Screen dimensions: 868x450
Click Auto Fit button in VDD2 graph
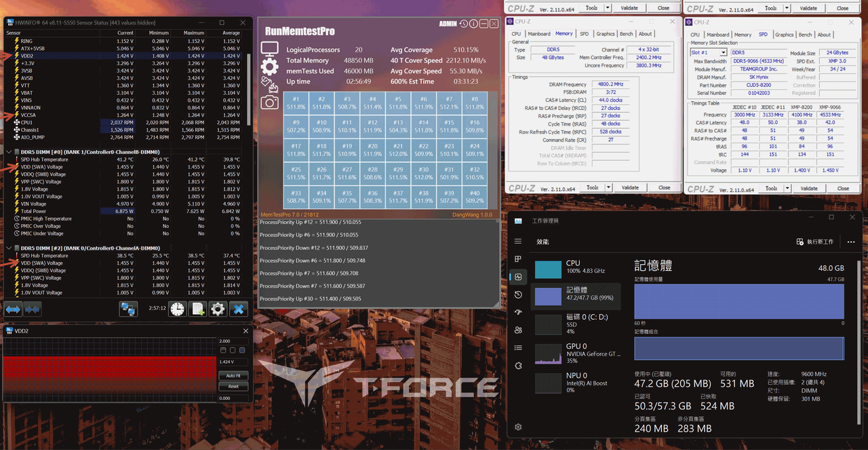(233, 375)
